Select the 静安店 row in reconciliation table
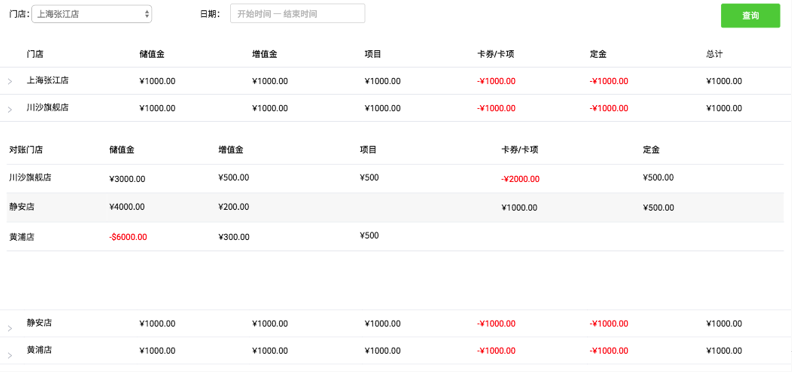This screenshot has height=372, width=792. [395, 207]
